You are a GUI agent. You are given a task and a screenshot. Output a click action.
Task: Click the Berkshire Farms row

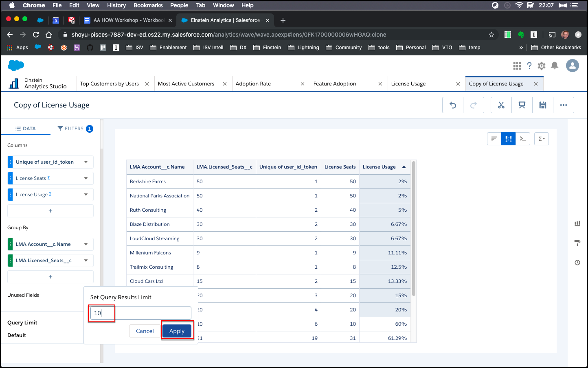pos(268,182)
